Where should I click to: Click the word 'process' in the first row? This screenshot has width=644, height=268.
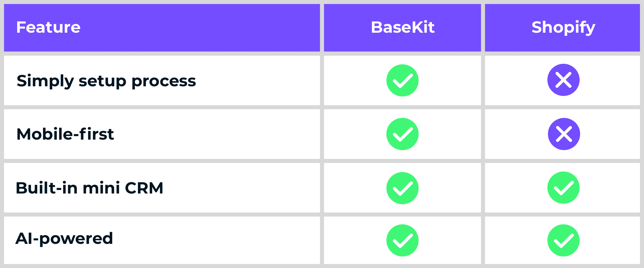(x=164, y=81)
